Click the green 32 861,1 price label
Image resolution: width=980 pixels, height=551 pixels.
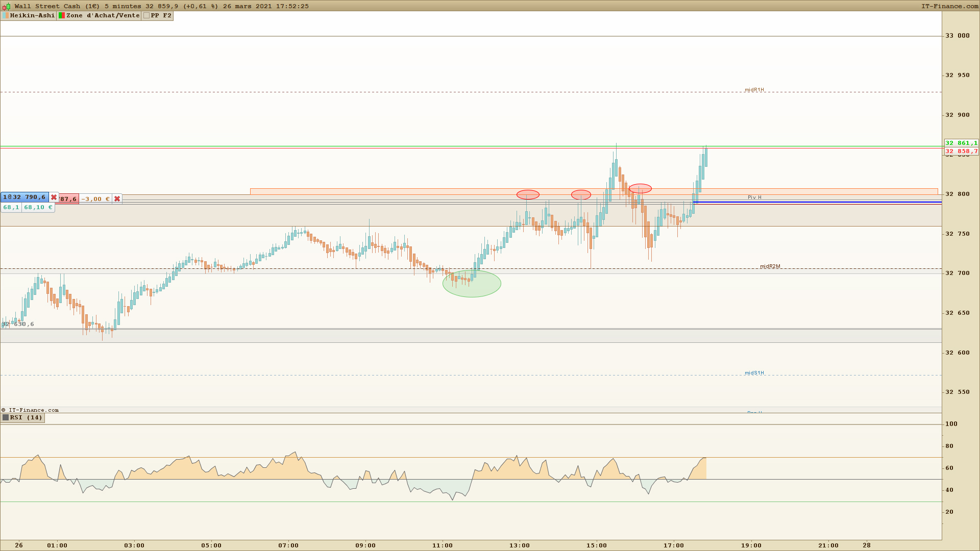961,143
